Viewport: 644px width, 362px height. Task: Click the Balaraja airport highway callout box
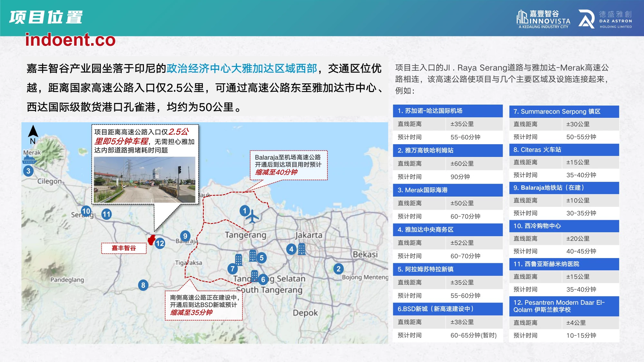pyautogui.click(x=289, y=165)
